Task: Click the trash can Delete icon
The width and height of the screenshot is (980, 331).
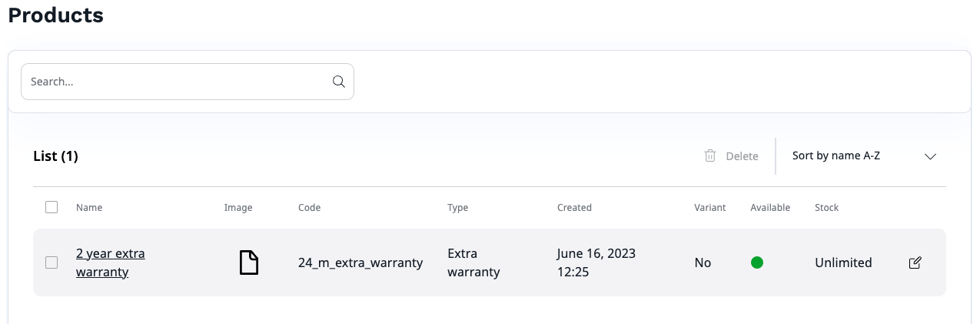Action: click(710, 156)
